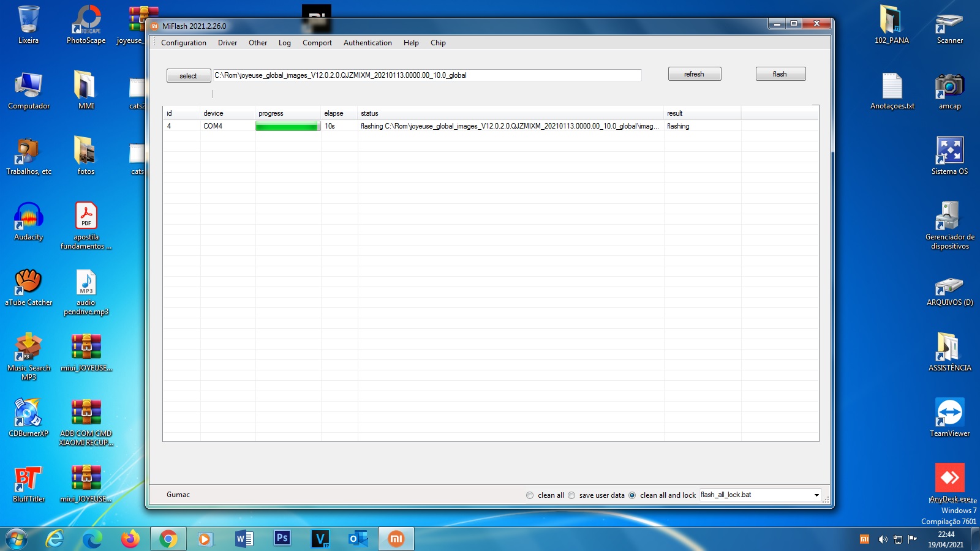
Task: Launch Audacity from desktop
Action: tap(28, 222)
